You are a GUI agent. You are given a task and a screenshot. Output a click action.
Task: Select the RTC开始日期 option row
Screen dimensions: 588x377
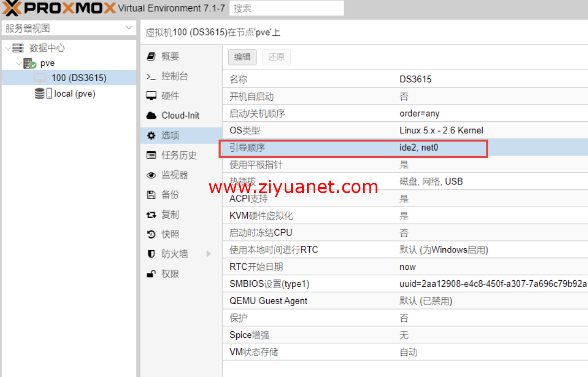coord(405,267)
